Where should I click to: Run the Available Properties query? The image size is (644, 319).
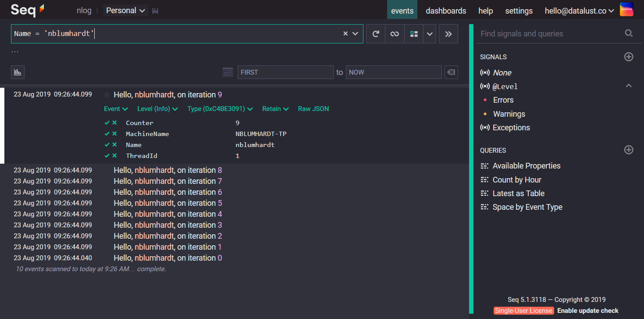pyautogui.click(x=527, y=166)
